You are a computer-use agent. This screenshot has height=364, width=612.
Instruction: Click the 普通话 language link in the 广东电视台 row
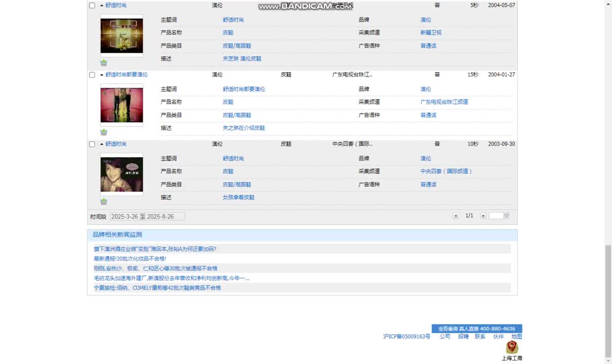coord(428,115)
